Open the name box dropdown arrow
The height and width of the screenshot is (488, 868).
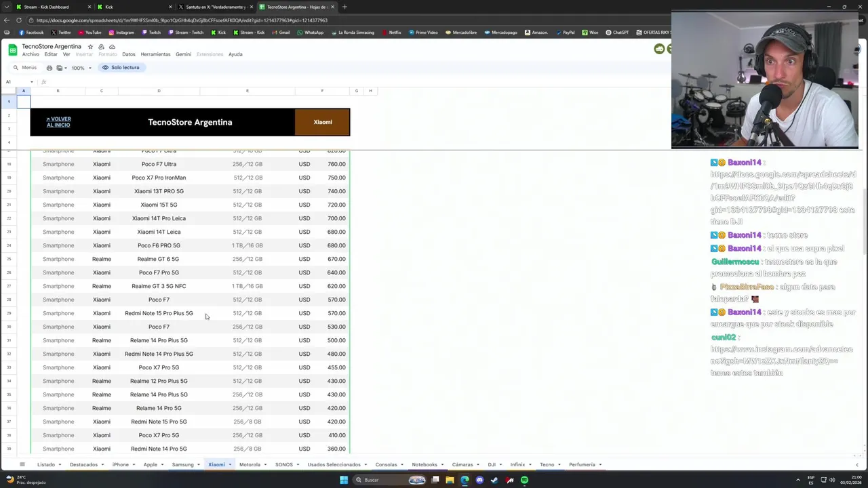click(x=31, y=82)
